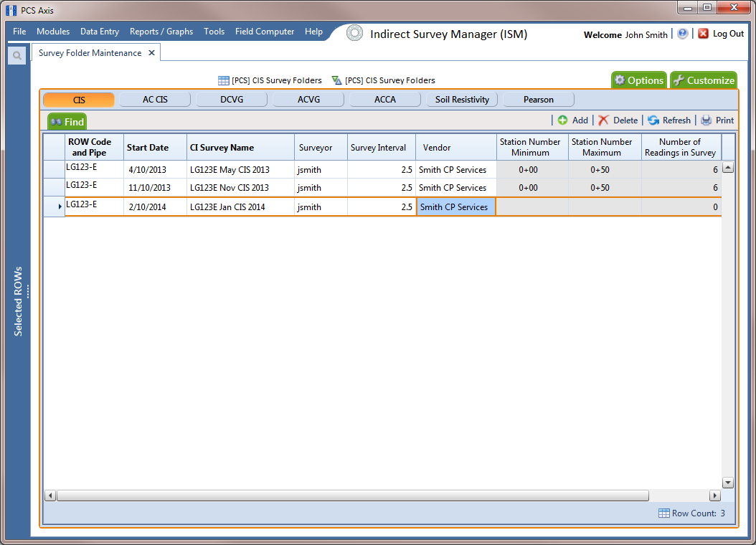This screenshot has height=545, width=756.
Task: Click the Row Count: 3 status text
Action: 698,513
